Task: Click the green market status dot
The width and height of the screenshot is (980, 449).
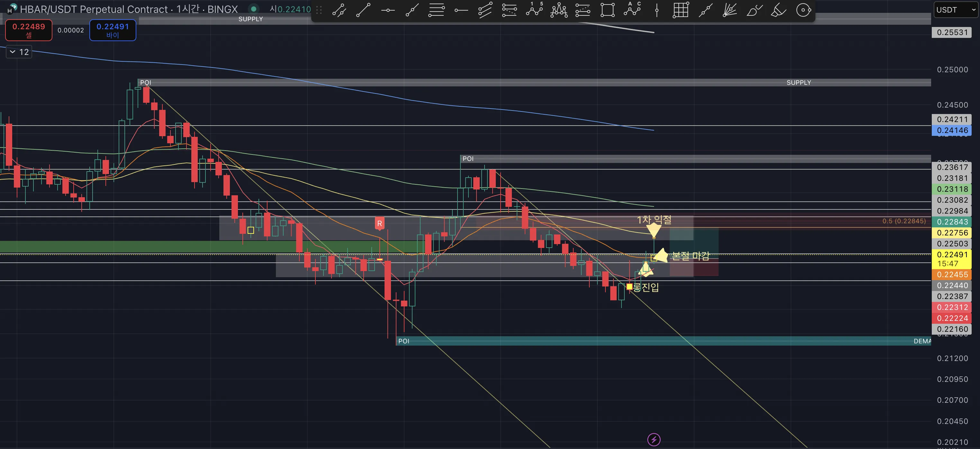Action: coord(254,9)
